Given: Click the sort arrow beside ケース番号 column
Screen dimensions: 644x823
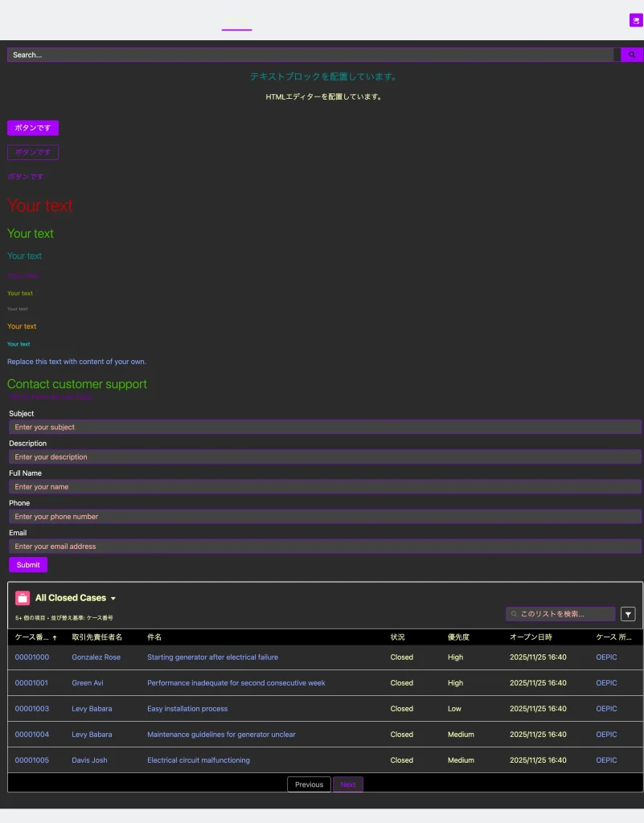Looking at the screenshot, I should (55, 637).
